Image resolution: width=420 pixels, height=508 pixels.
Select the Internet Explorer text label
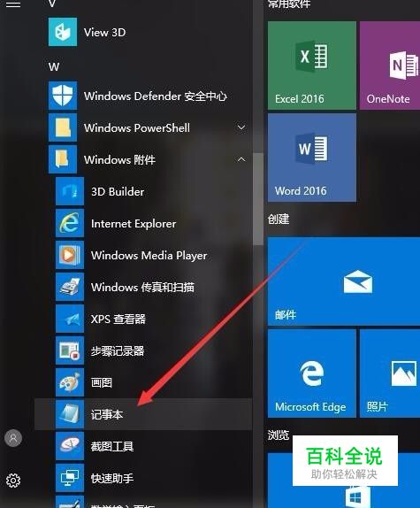click(x=134, y=224)
